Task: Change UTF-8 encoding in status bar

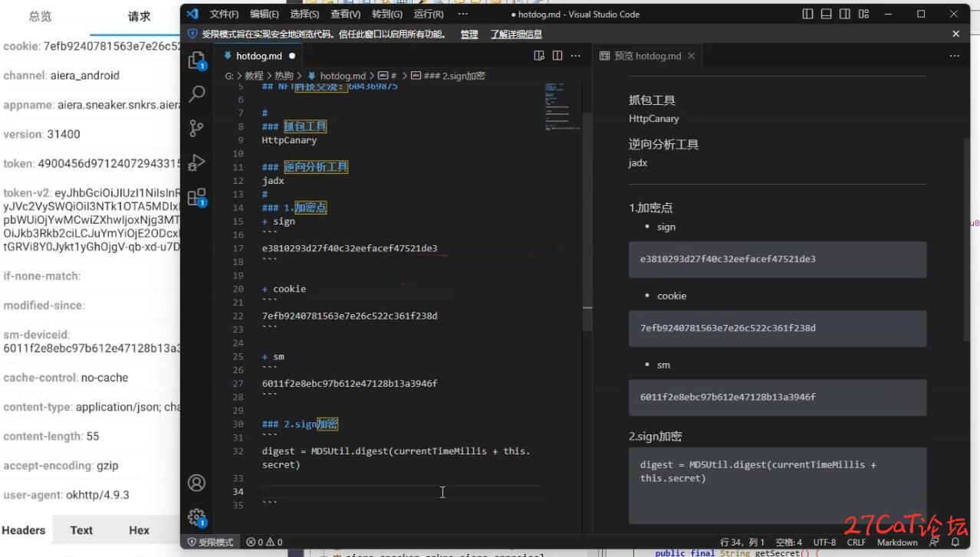Action: click(x=824, y=542)
